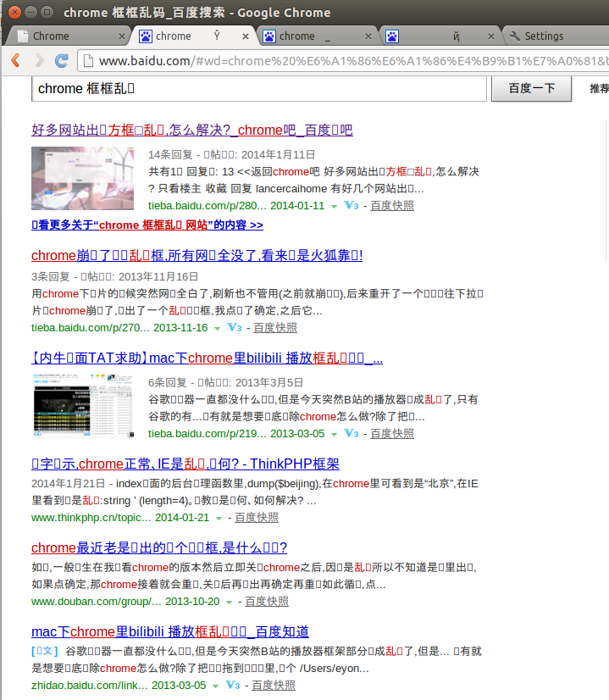Click the window close button in title bar

pyautogui.click(x=14, y=12)
